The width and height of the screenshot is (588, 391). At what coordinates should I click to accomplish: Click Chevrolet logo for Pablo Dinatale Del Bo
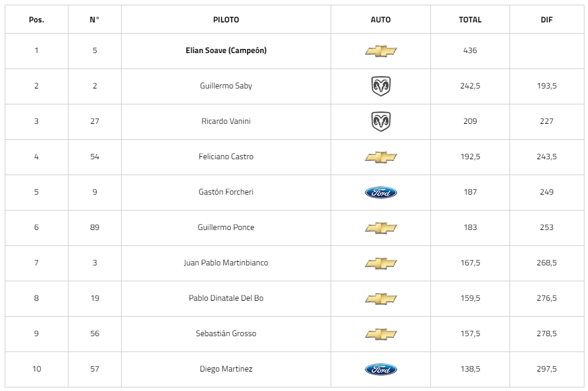pyautogui.click(x=381, y=298)
